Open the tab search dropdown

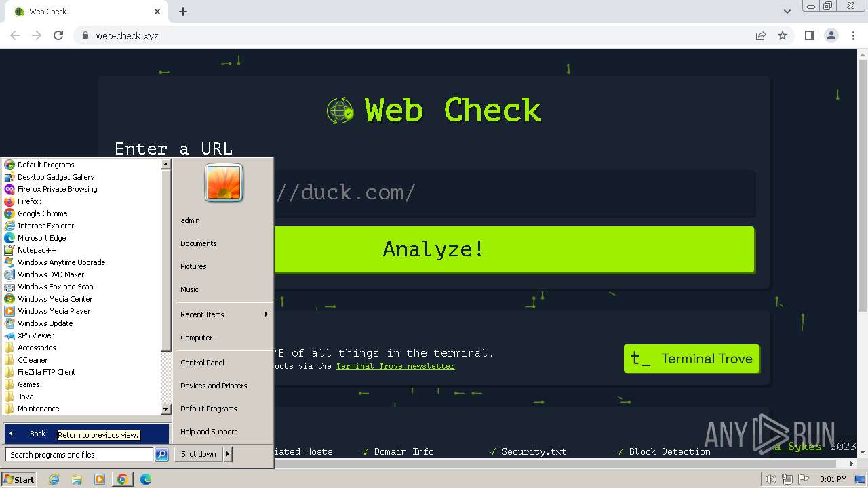pos(787,12)
